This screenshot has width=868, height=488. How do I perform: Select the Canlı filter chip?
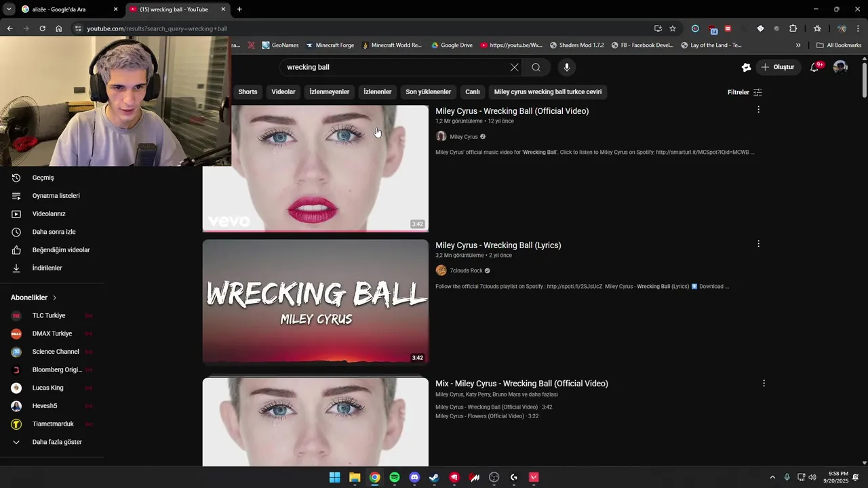(x=473, y=92)
